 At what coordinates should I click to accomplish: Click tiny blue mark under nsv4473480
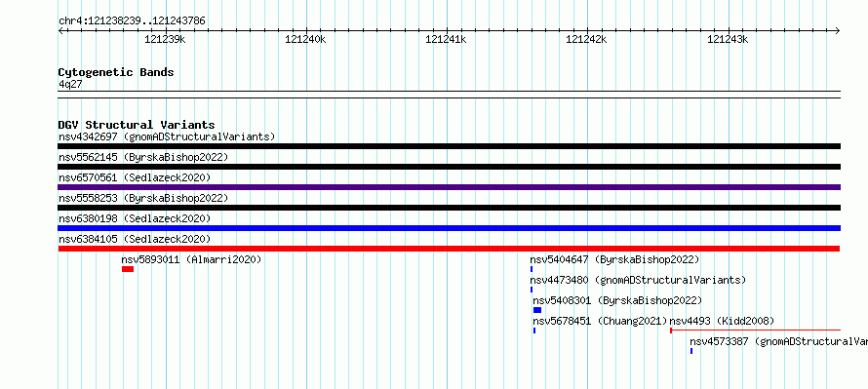pos(532,290)
